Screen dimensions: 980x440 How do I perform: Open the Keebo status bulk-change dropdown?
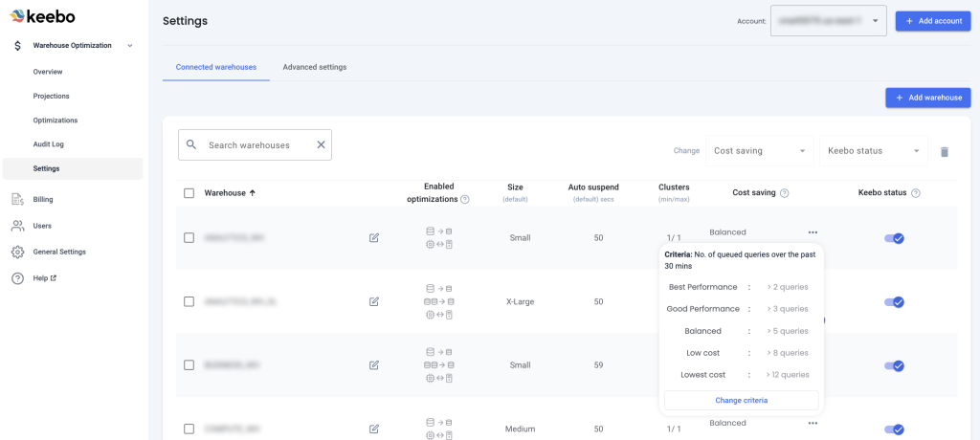873,150
